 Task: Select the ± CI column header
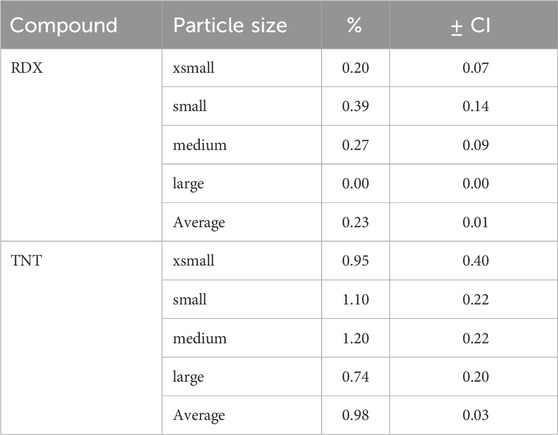(x=471, y=25)
